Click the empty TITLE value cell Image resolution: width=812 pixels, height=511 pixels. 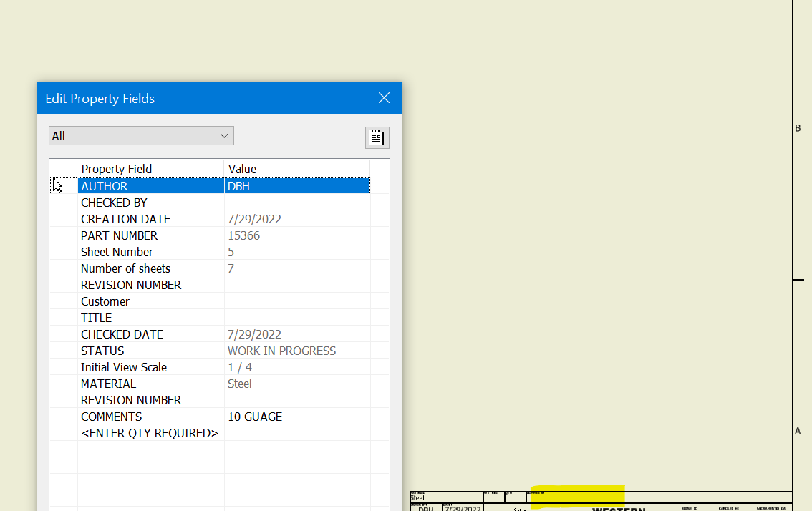[297, 318]
